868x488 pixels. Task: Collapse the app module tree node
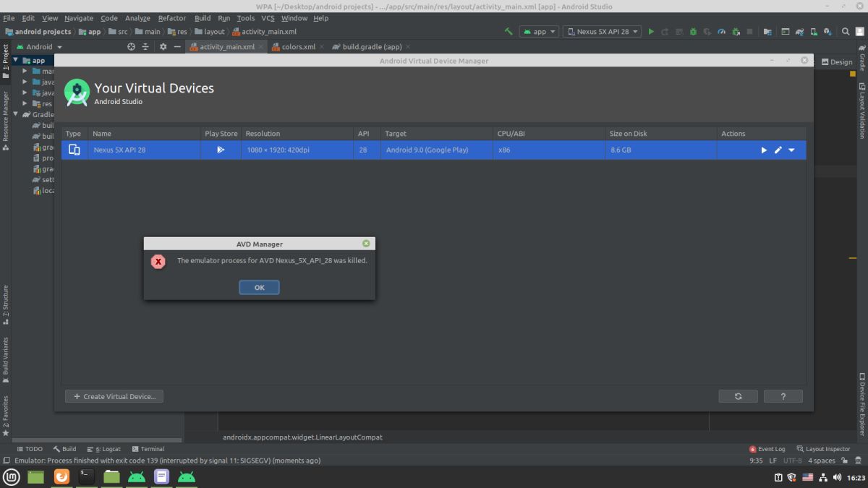coord(15,60)
